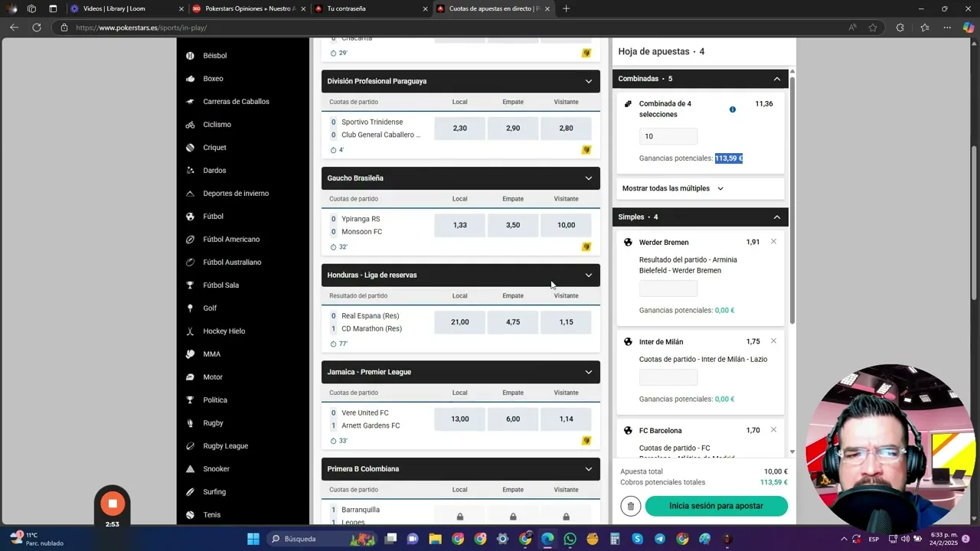The image size is (980, 551).
Task: Open the Fútbol Americano icon
Action: pos(190,240)
